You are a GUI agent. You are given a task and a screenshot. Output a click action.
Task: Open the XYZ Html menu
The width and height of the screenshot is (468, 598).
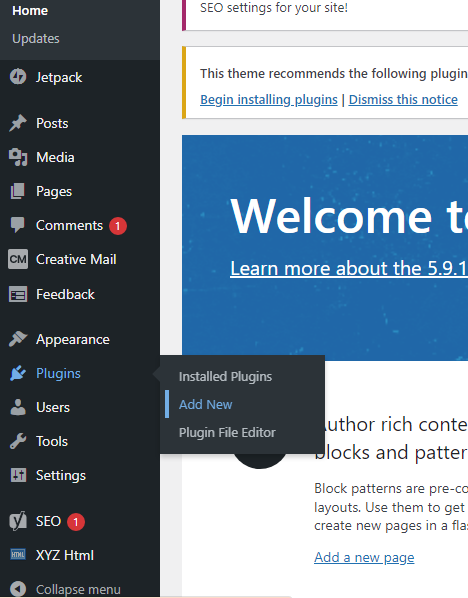[x=65, y=555]
